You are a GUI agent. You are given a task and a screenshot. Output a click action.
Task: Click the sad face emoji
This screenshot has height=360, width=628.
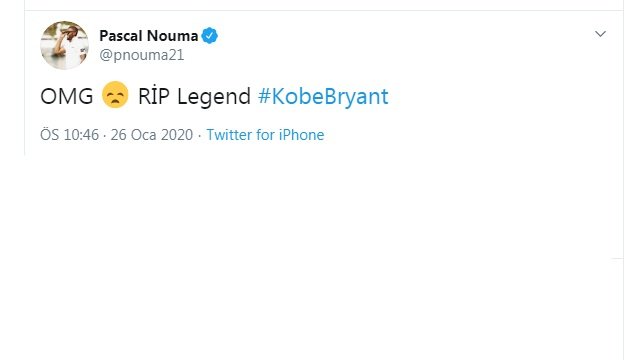[115, 95]
